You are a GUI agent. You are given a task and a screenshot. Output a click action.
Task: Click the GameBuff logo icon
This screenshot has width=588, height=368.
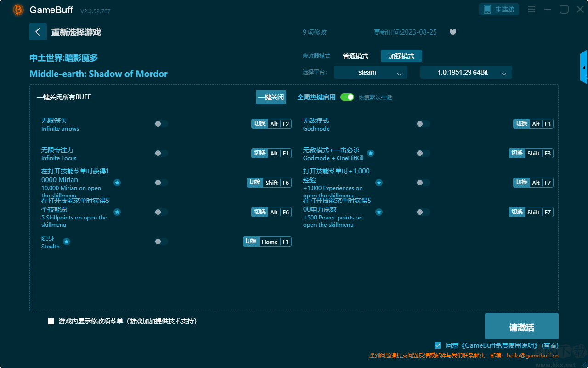click(18, 10)
